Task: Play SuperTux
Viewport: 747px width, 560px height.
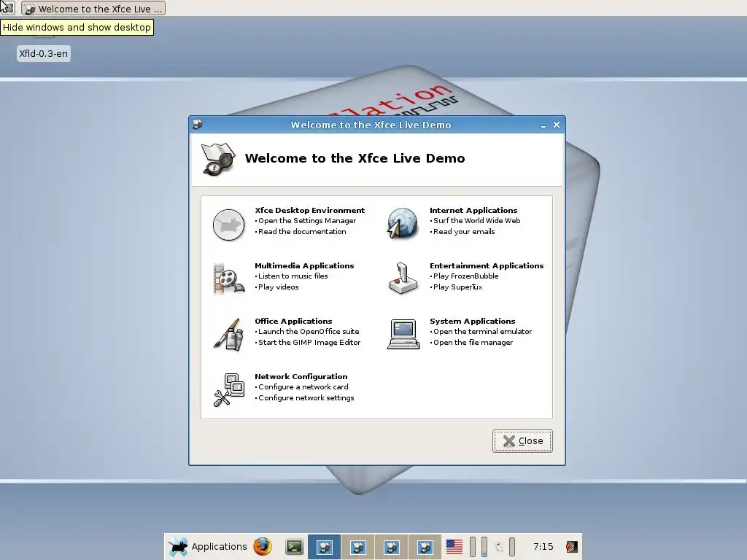Action: click(x=457, y=287)
